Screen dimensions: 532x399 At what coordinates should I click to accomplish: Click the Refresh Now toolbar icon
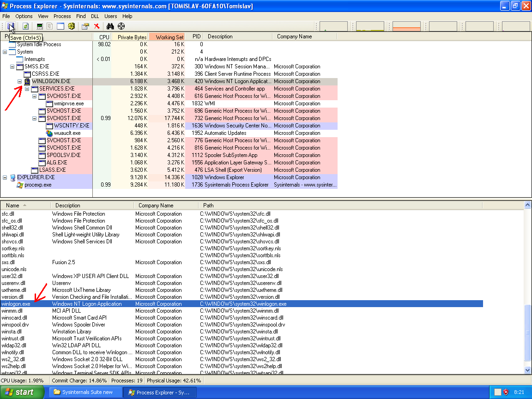point(25,26)
